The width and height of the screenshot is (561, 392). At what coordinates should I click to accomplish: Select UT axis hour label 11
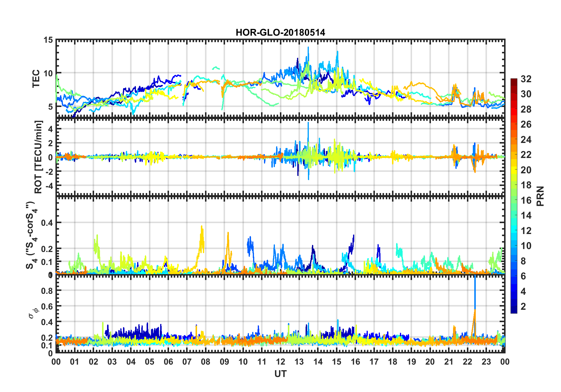tap(262, 362)
